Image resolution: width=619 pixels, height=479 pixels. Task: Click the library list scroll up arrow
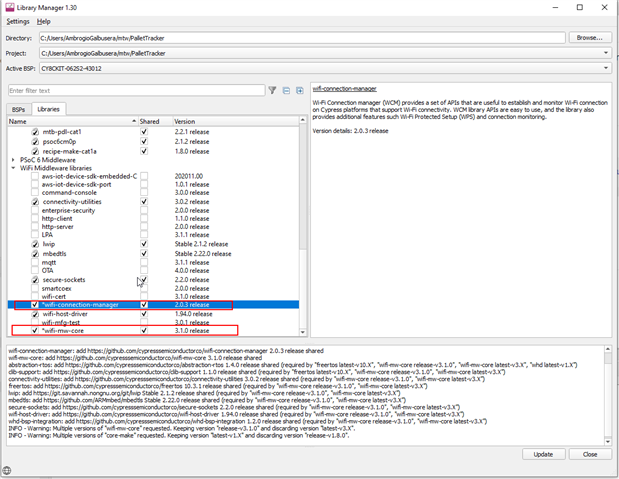pos(303,120)
